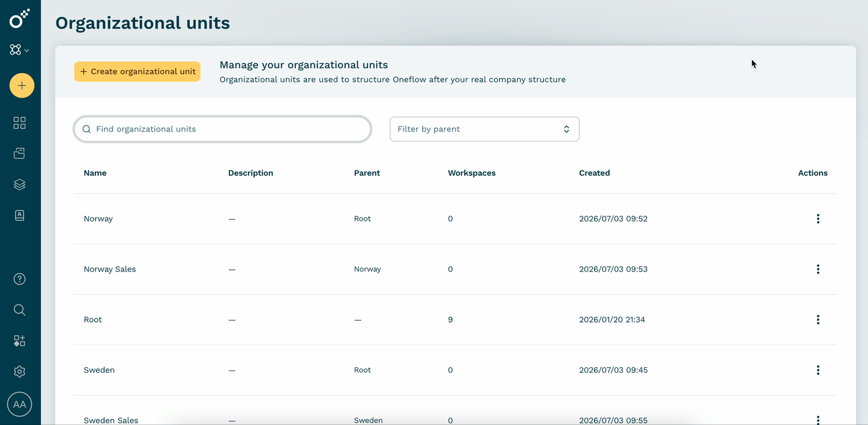Click the sidebar search magnifier icon
This screenshot has height=425, width=868.
pyautogui.click(x=19, y=310)
